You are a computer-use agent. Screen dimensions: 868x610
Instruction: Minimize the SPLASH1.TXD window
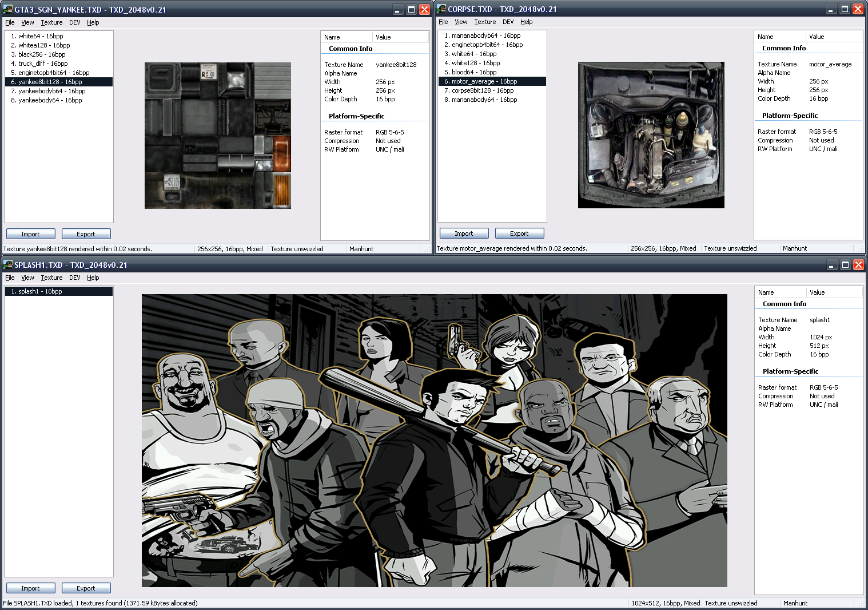tap(832, 265)
